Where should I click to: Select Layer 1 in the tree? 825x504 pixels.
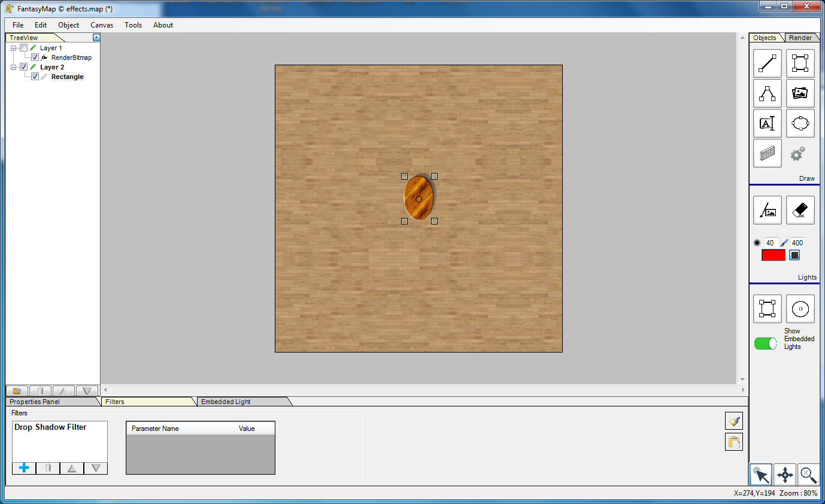51,48
